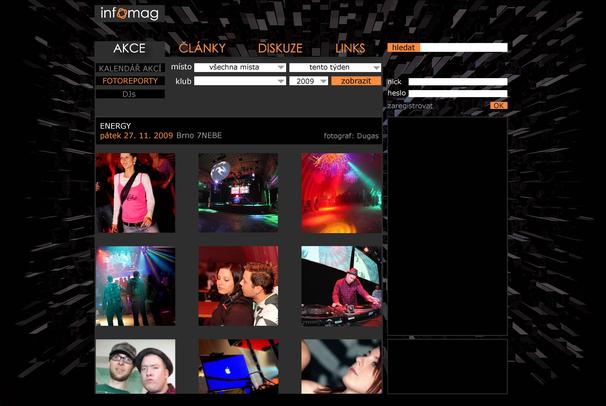Open the 'tento týden' period dropdown
The width and height of the screenshot is (606, 406).
[335, 67]
